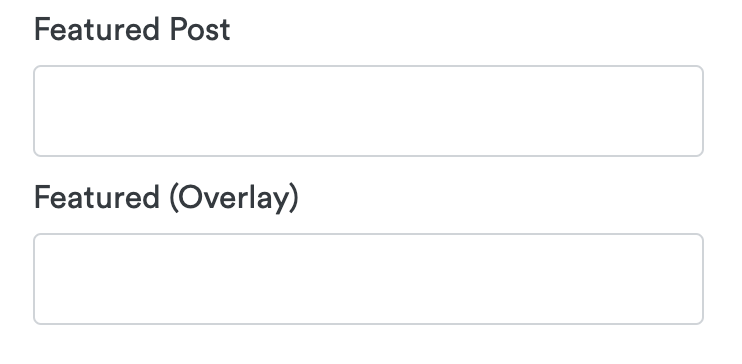The height and width of the screenshot is (364, 742).
Task: Choose the Featured (Overlay) entry field
Action: pyautogui.click(x=368, y=279)
